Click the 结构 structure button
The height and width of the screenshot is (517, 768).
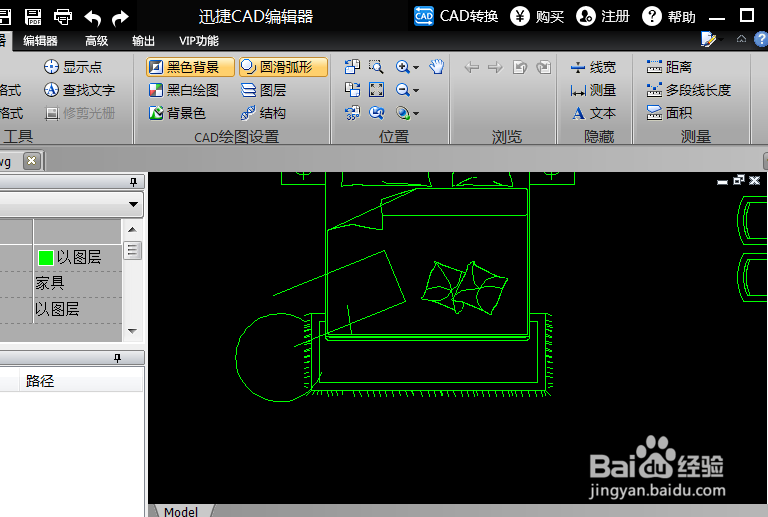click(x=264, y=113)
